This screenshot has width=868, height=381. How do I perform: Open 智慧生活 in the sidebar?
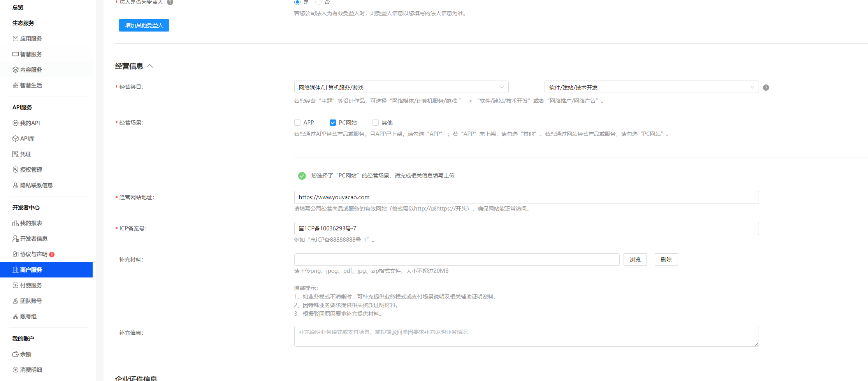pyautogui.click(x=46, y=85)
